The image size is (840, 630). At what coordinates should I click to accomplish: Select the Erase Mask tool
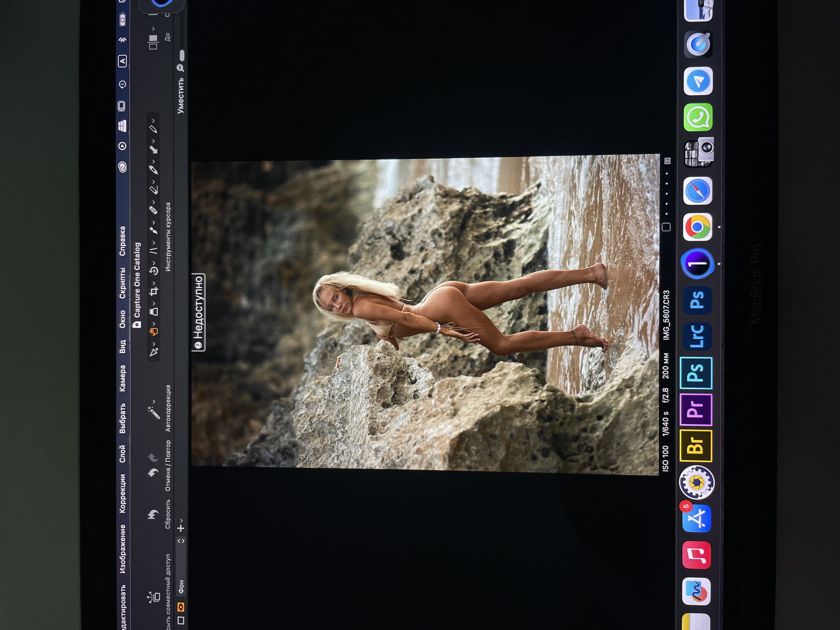tap(154, 190)
